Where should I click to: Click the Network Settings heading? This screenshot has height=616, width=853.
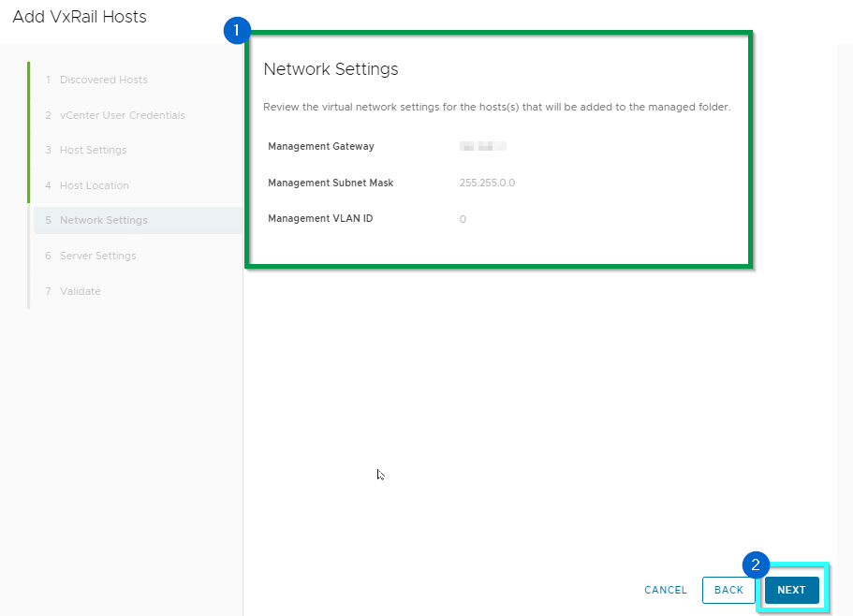(x=331, y=69)
